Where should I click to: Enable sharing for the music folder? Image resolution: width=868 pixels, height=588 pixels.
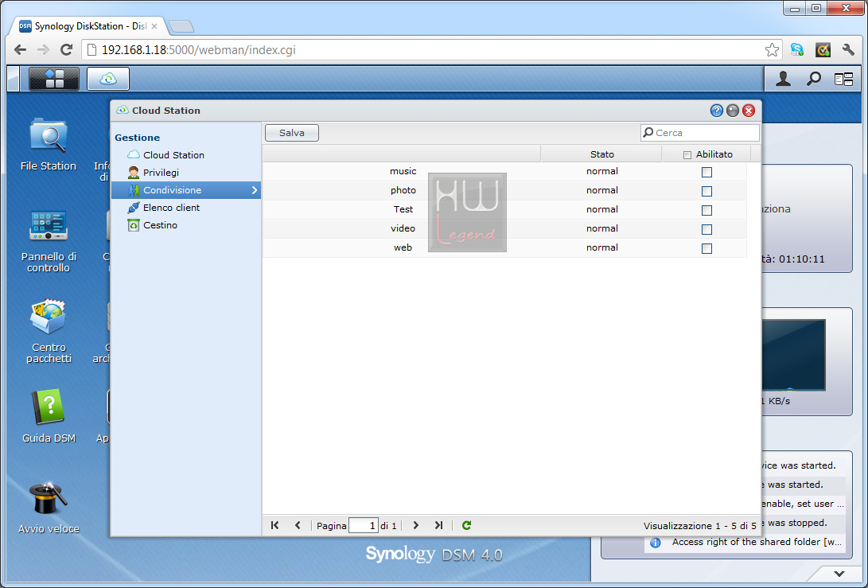point(706,172)
